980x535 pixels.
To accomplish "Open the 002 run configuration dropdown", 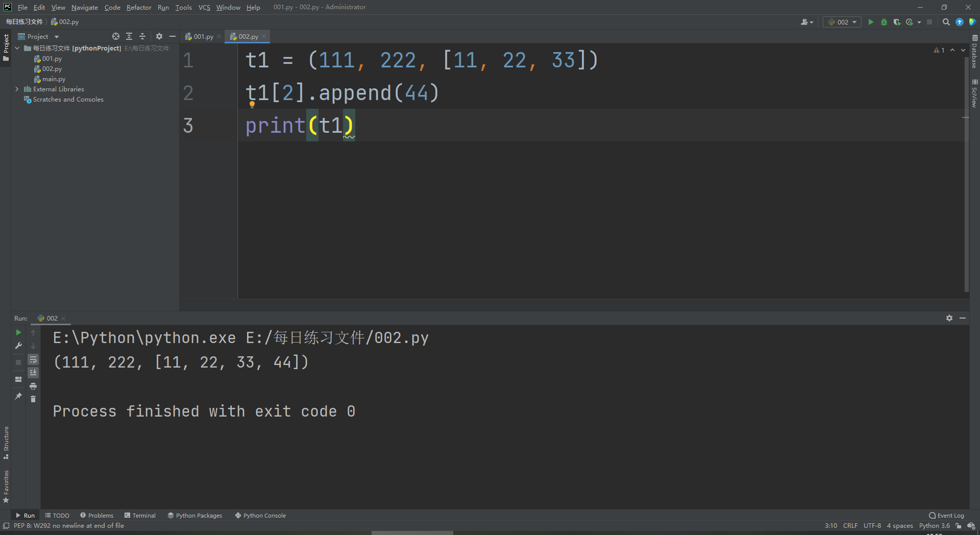I will [x=842, y=22].
